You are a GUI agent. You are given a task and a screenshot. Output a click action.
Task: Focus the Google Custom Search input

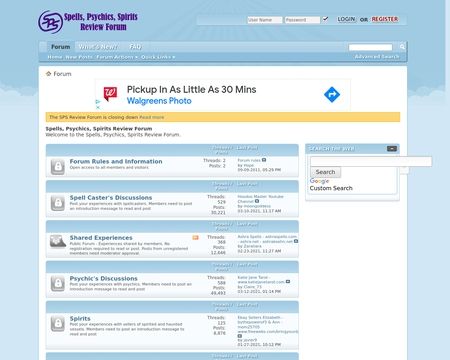(371, 162)
